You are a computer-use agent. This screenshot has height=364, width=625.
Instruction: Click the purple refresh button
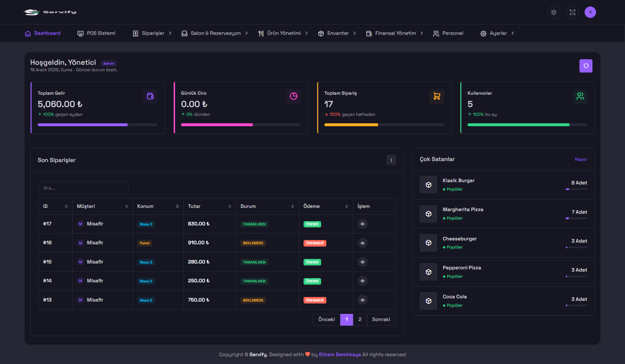click(x=586, y=66)
